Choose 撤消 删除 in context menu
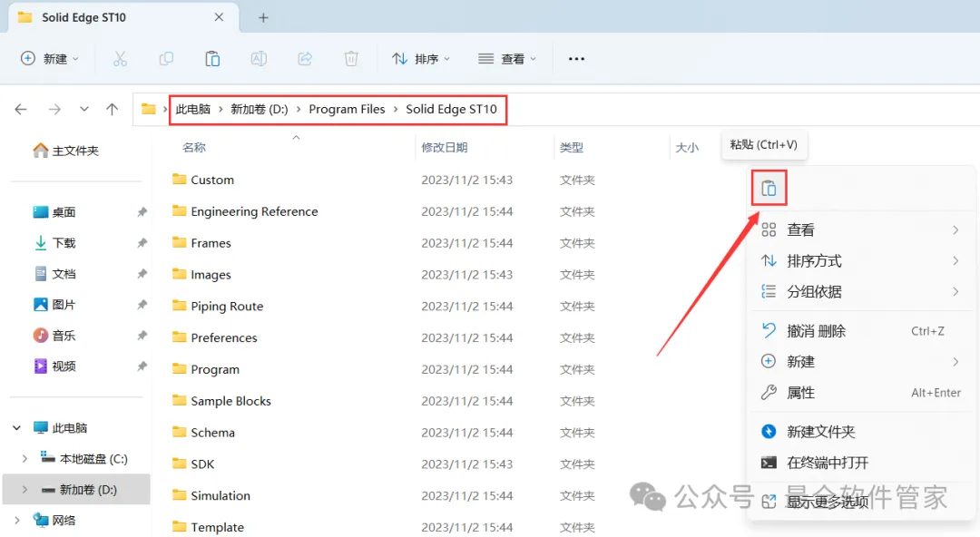Image resolution: width=980 pixels, height=537 pixels. 860,331
